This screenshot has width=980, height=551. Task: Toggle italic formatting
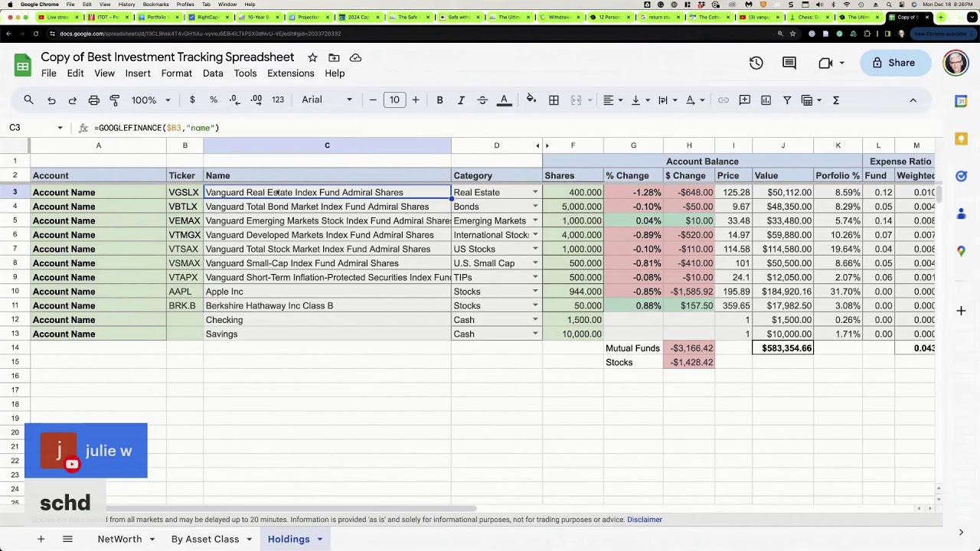pyautogui.click(x=461, y=100)
